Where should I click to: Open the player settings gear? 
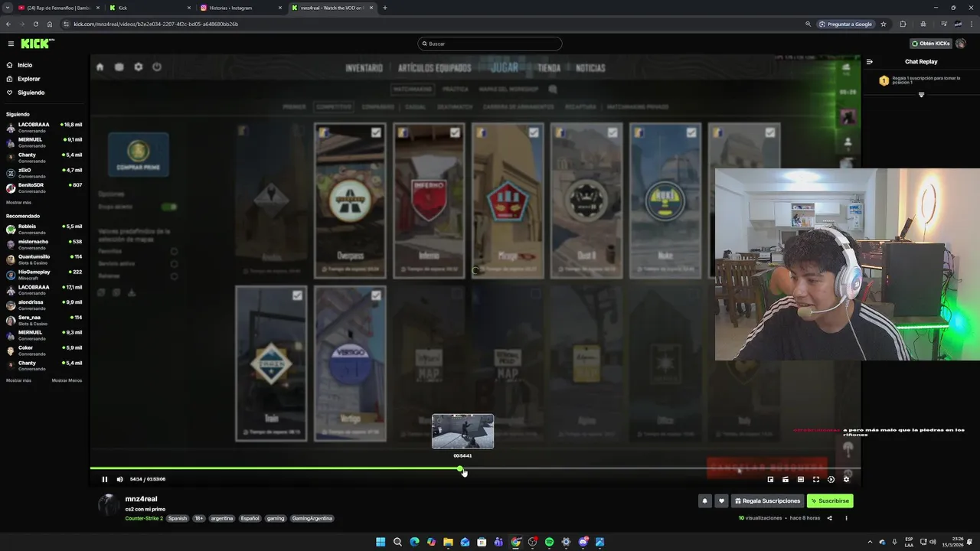(846, 479)
